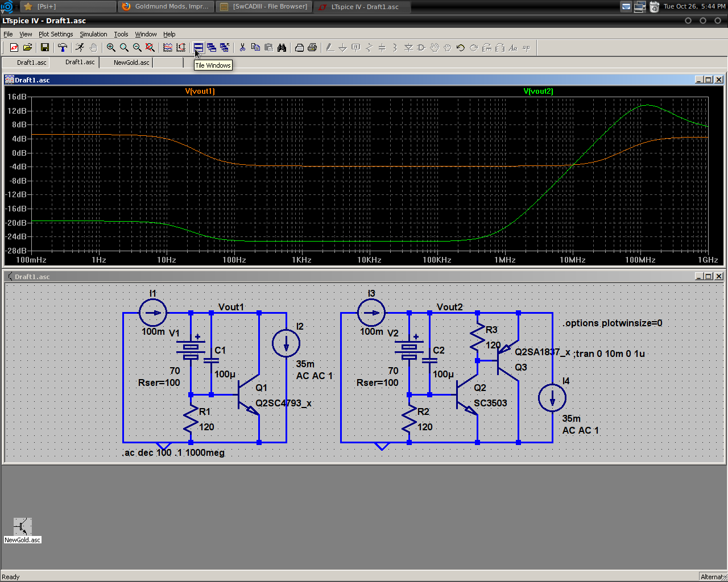Open the File menu

pyautogui.click(x=8, y=34)
